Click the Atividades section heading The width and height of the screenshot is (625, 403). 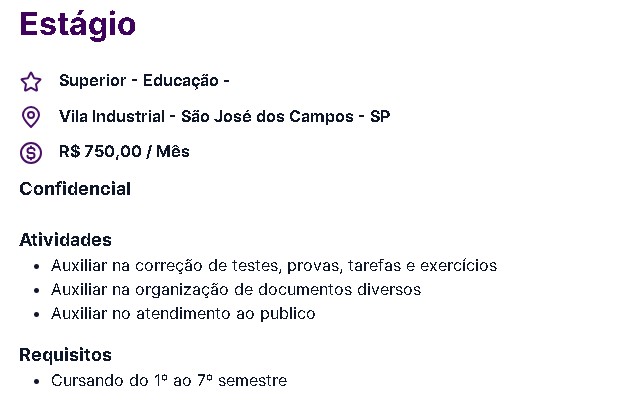pyautogui.click(x=65, y=240)
